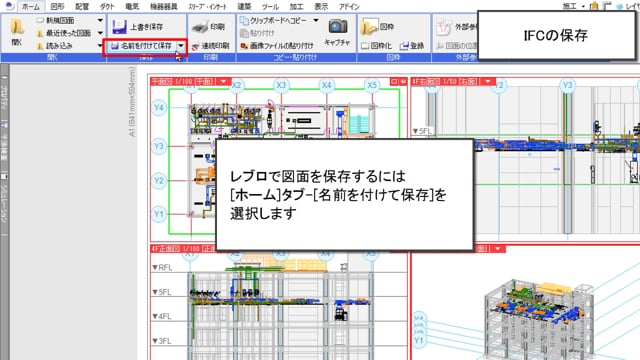Viewport: 640px width, 360px height.
Task: Click the 貼り付け paste command
Action: point(258,33)
